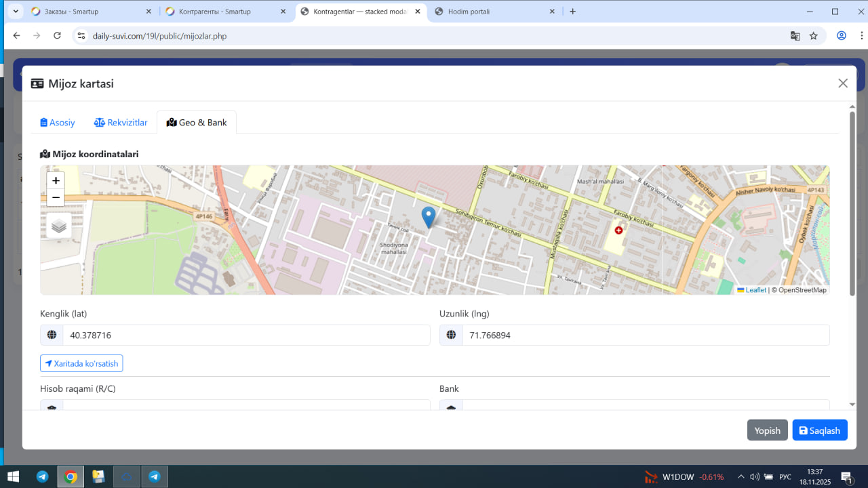Click the Xaritada ko'rsatish button
Screen dimensions: 868x488
point(81,364)
